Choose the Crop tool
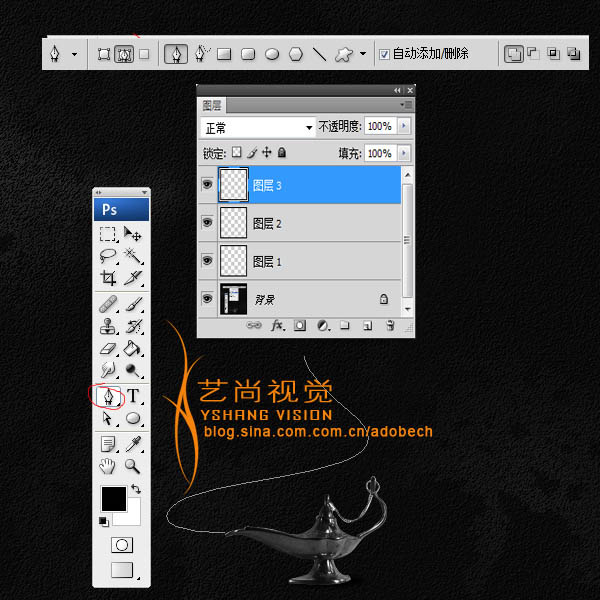 pos(109,278)
